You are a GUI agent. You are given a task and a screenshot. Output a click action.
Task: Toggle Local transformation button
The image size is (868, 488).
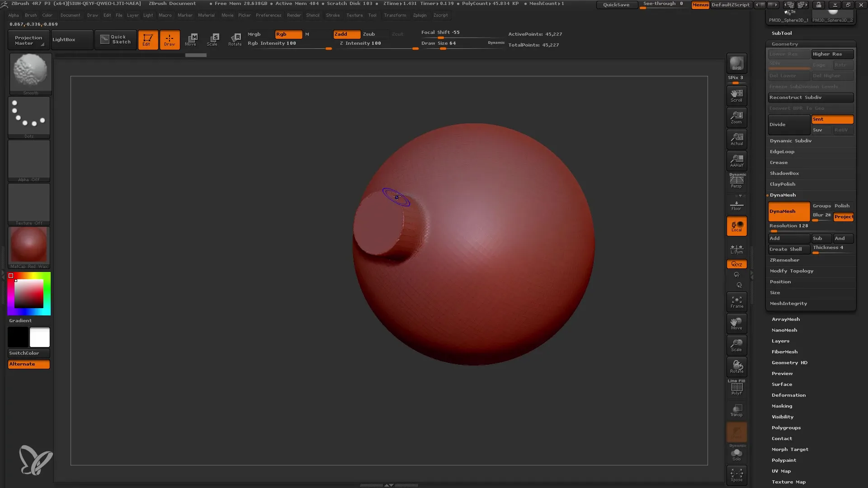(736, 226)
